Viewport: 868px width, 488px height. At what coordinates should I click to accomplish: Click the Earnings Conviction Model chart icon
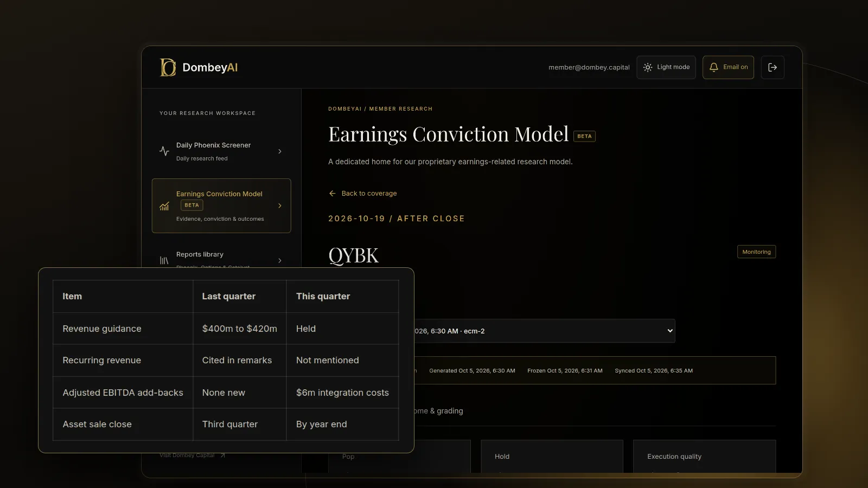[x=164, y=206]
